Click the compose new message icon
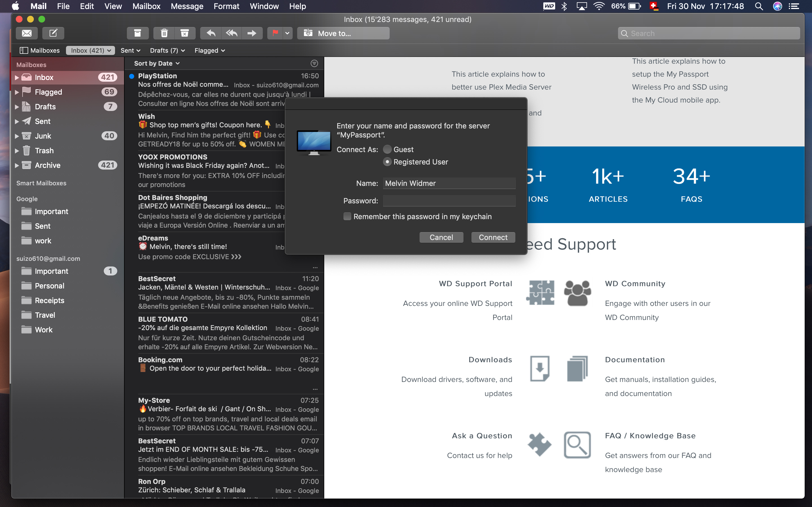The image size is (812, 507). pyautogui.click(x=54, y=33)
